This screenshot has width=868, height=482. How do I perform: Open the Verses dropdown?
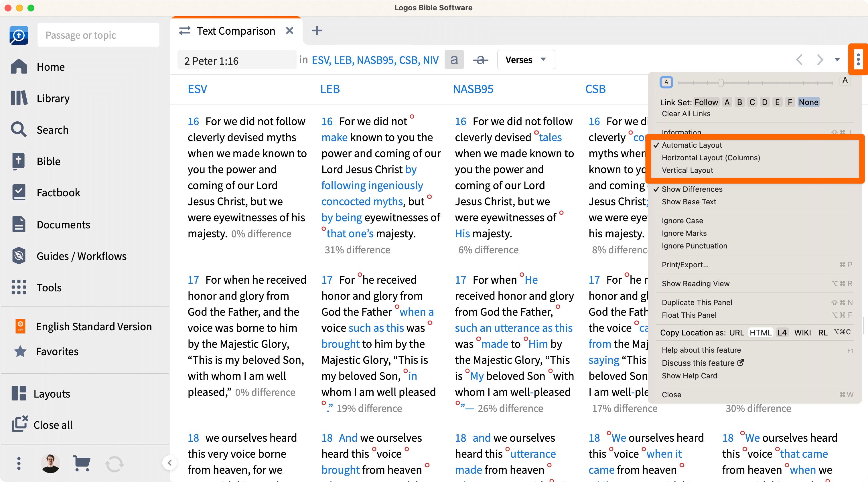[526, 60]
